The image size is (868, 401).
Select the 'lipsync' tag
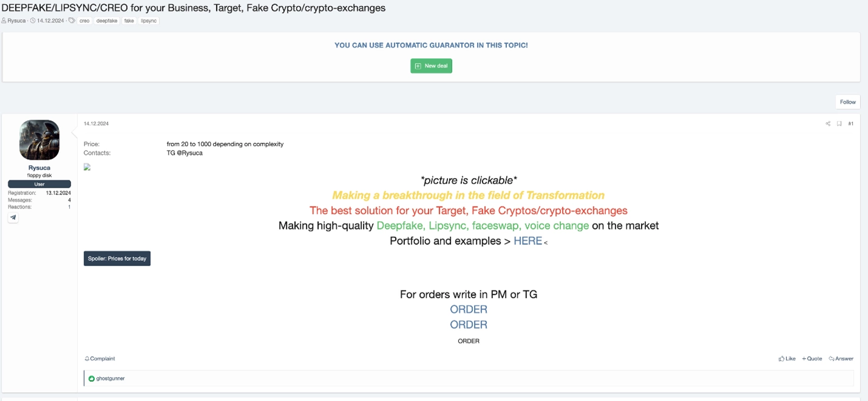[149, 21]
